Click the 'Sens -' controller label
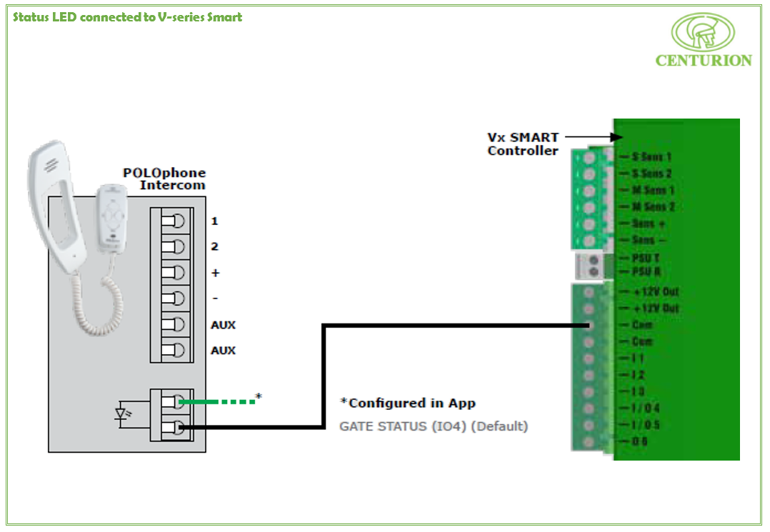 (x=649, y=240)
